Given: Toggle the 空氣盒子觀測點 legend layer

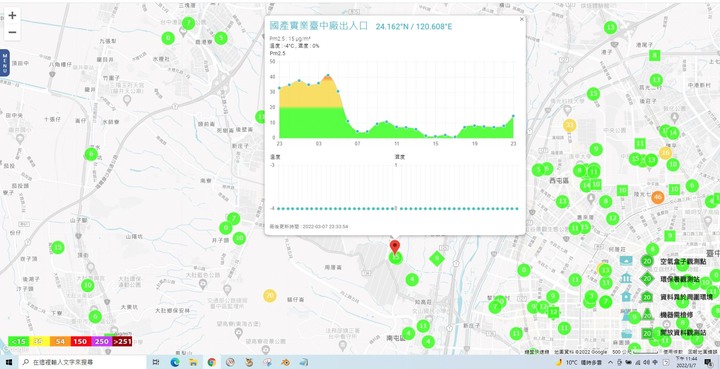Looking at the screenshot, I should [x=683, y=261].
